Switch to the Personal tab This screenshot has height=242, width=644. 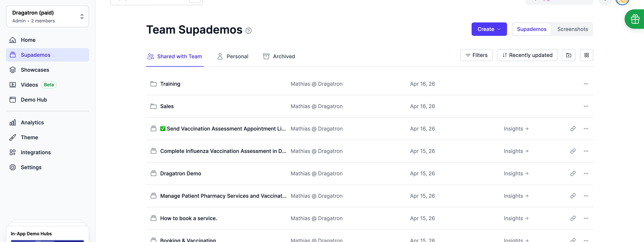point(233,57)
